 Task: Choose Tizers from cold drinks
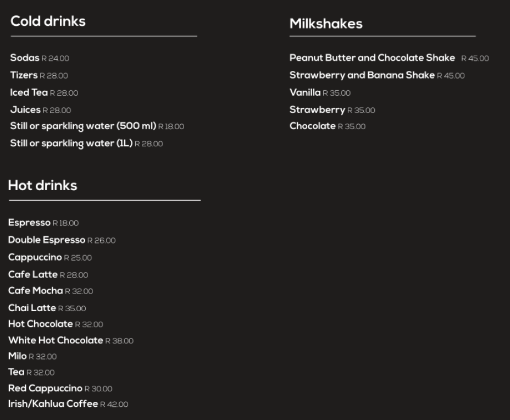tap(24, 75)
